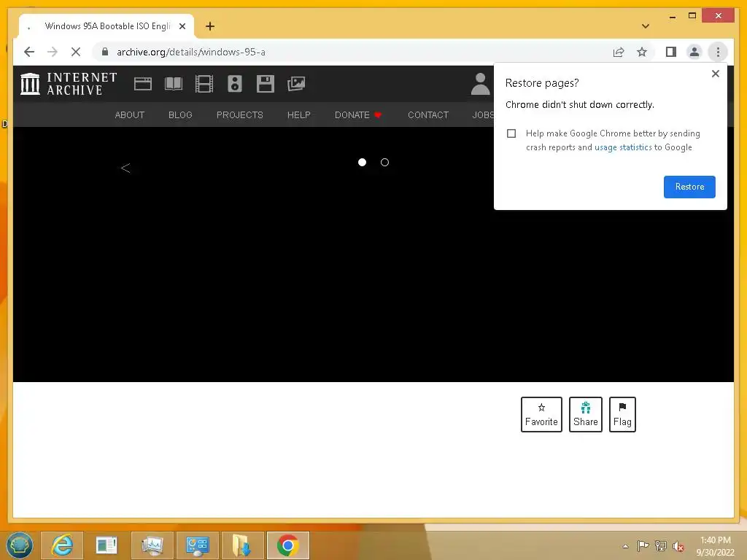Select the second carousel dot
Image resolution: width=747 pixels, height=560 pixels.
[x=385, y=163]
